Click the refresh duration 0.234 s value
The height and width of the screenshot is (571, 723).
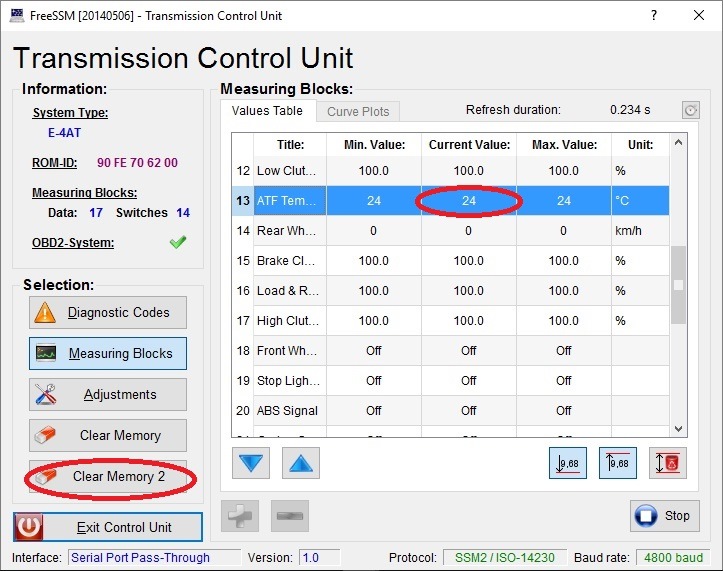[x=630, y=110]
